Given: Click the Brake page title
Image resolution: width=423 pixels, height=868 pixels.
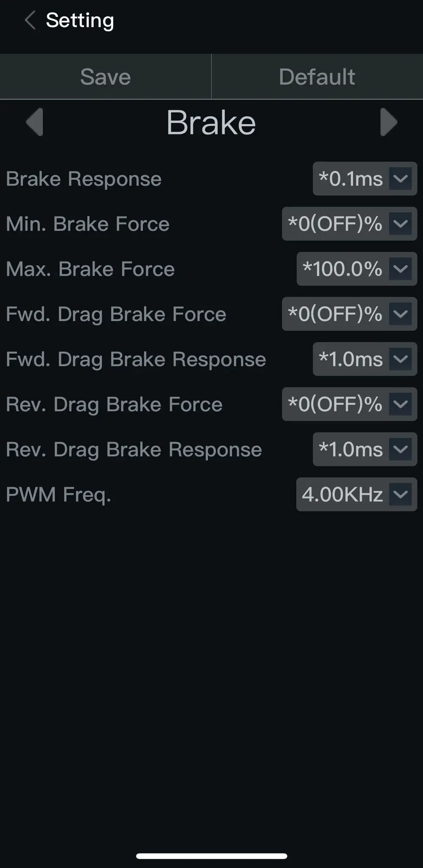Looking at the screenshot, I should (x=211, y=122).
